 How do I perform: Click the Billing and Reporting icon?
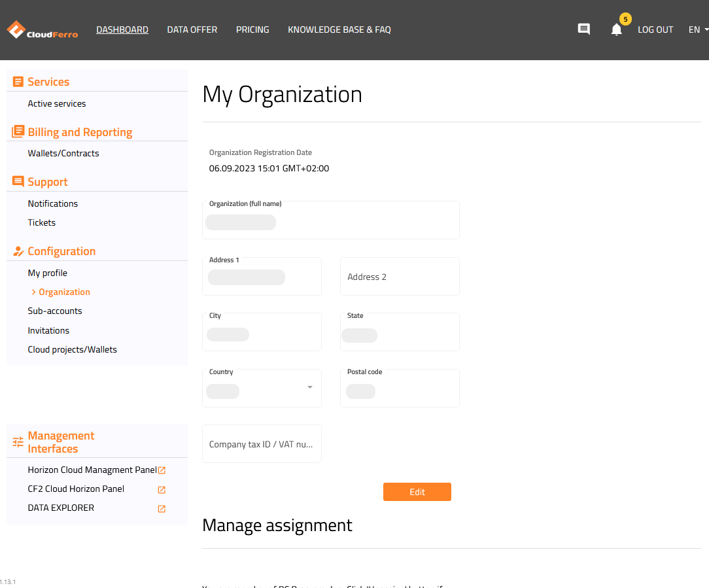pos(18,131)
